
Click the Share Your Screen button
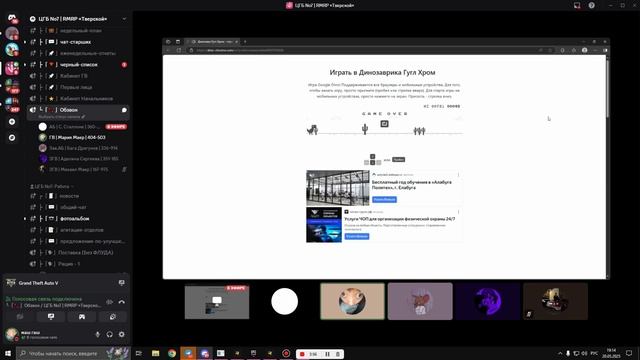click(x=51, y=317)
